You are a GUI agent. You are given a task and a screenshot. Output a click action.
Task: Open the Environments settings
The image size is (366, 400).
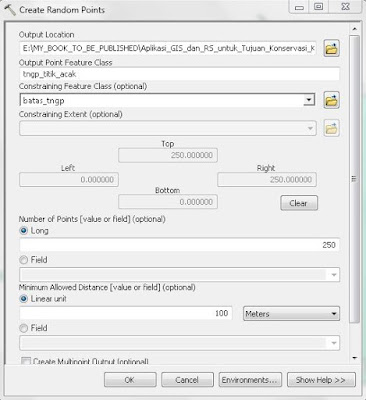[x=250, y=380]
